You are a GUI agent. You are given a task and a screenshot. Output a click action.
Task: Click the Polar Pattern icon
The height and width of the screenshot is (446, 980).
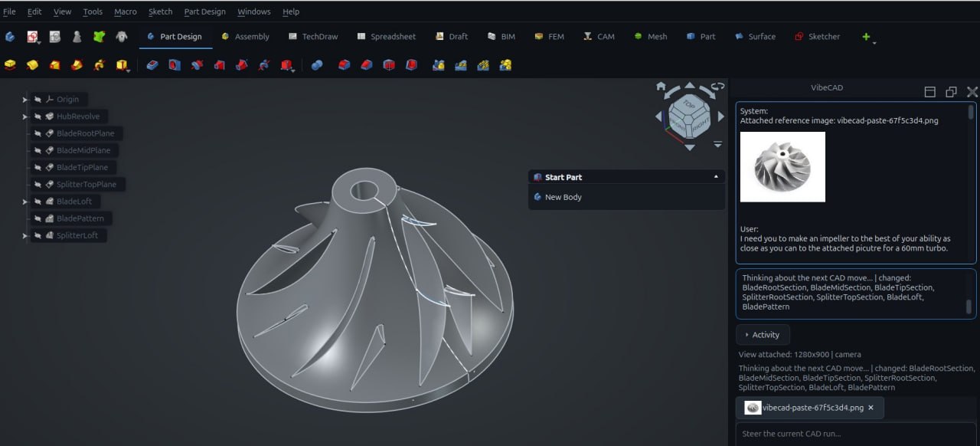(x=482, y=65)
